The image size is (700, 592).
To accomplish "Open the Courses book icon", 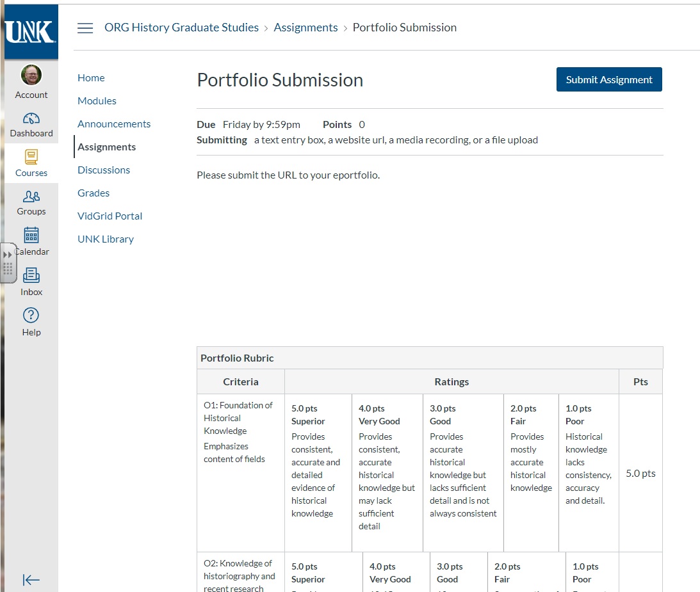I will 31,157.
